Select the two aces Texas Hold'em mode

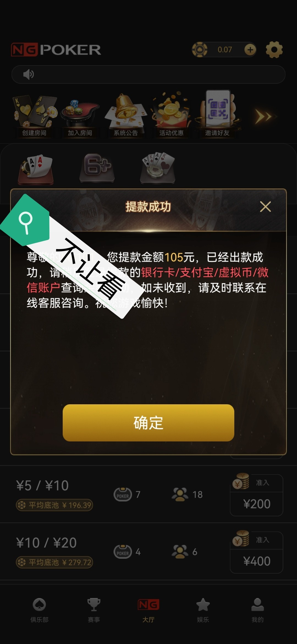[36, 169]
